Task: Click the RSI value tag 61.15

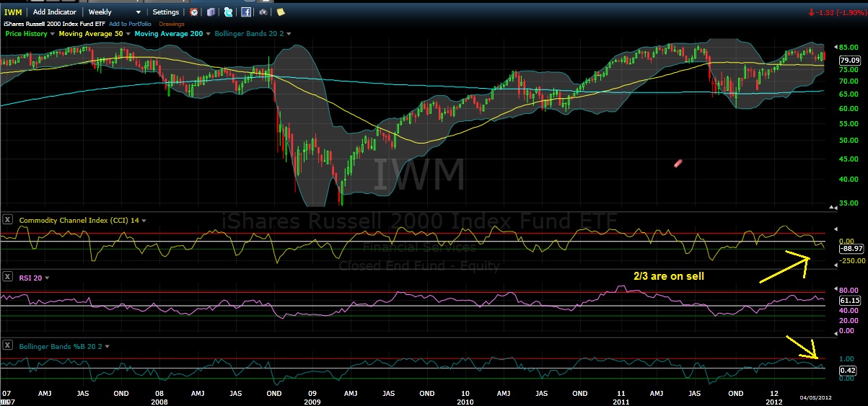Action: point(849,300)
